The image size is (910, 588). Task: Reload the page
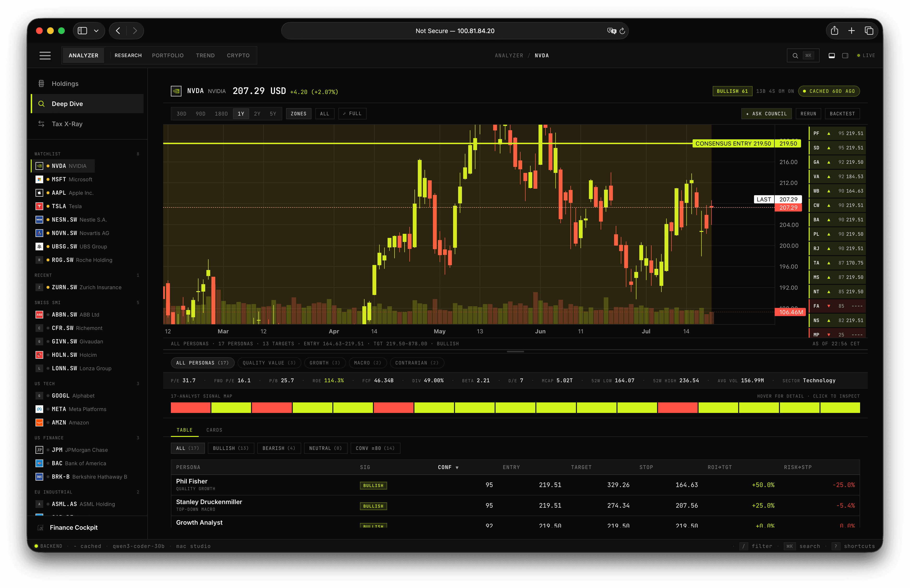coord(622,31)
